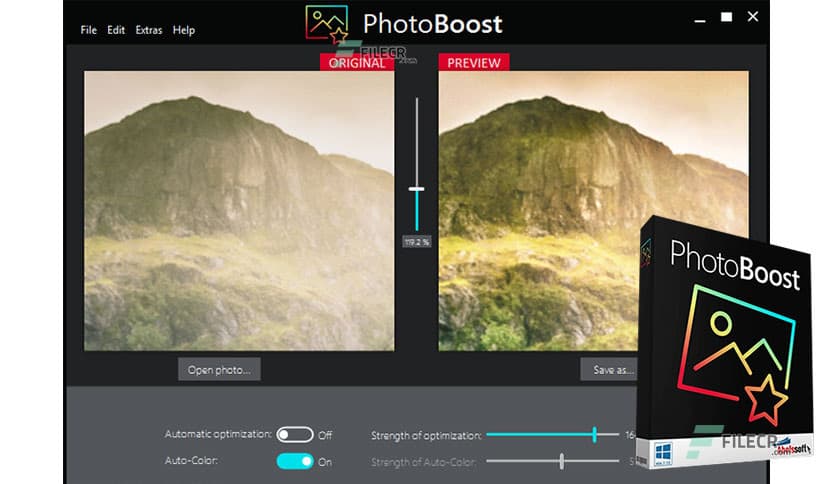Click the Strength of optimization slider handle
836x484 pixels.
[x=594, y=435]
